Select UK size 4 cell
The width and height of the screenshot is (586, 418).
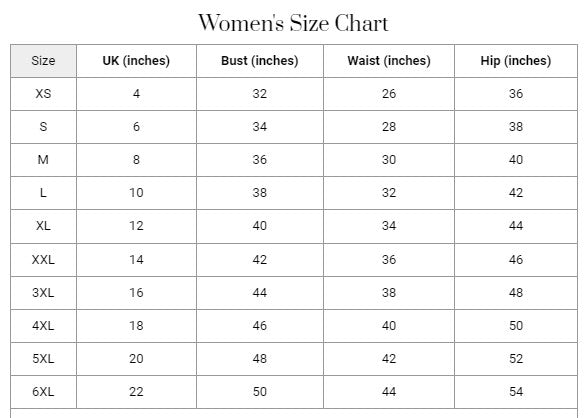tap(136, 94)
